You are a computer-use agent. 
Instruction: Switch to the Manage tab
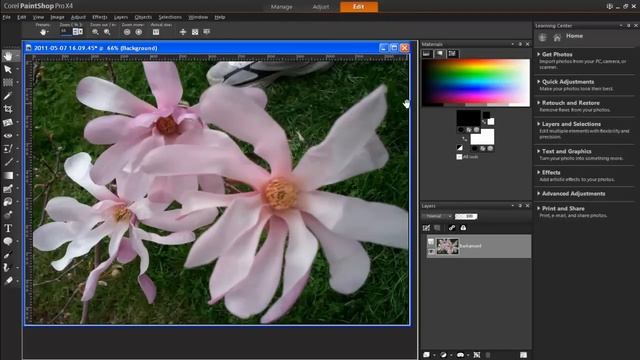tap(282, 7)
